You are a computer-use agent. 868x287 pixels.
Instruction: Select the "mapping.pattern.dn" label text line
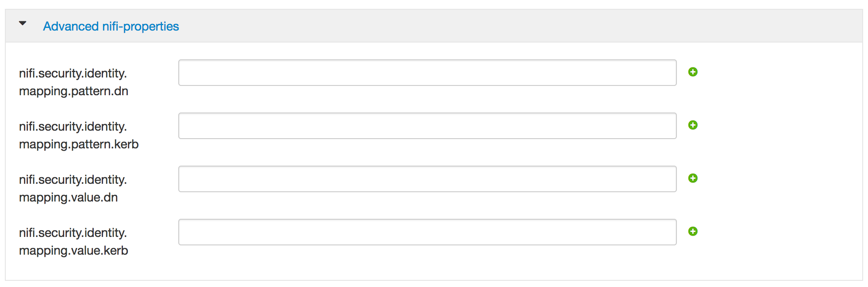(x=73, y=91)
